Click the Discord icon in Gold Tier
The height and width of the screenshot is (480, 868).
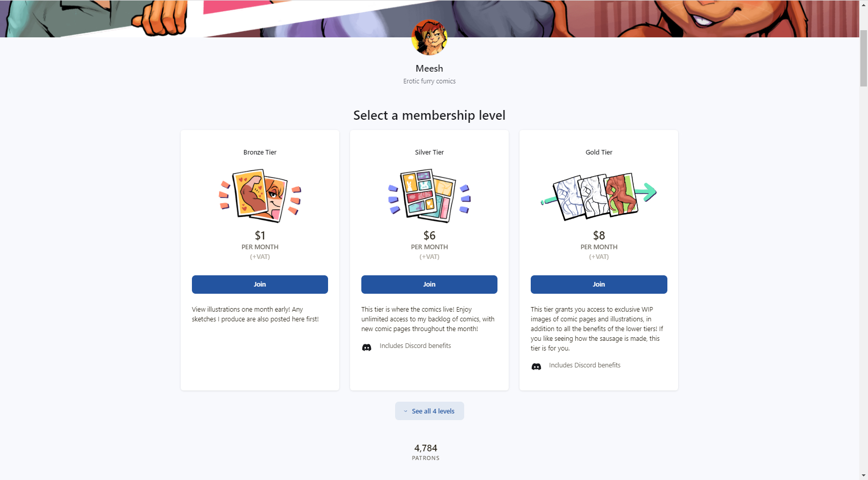pyautogui.click(x=536, y=367)
